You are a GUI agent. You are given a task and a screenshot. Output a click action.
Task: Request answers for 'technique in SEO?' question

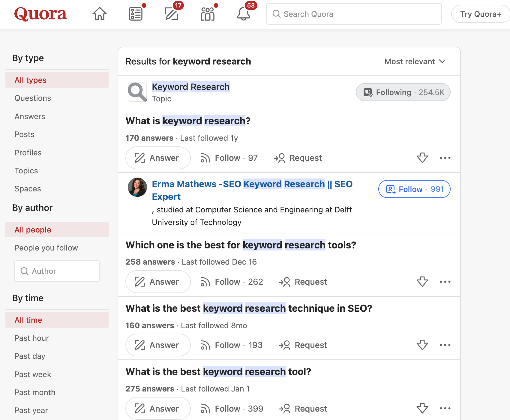pyautogui.click(x=303, y=345)
